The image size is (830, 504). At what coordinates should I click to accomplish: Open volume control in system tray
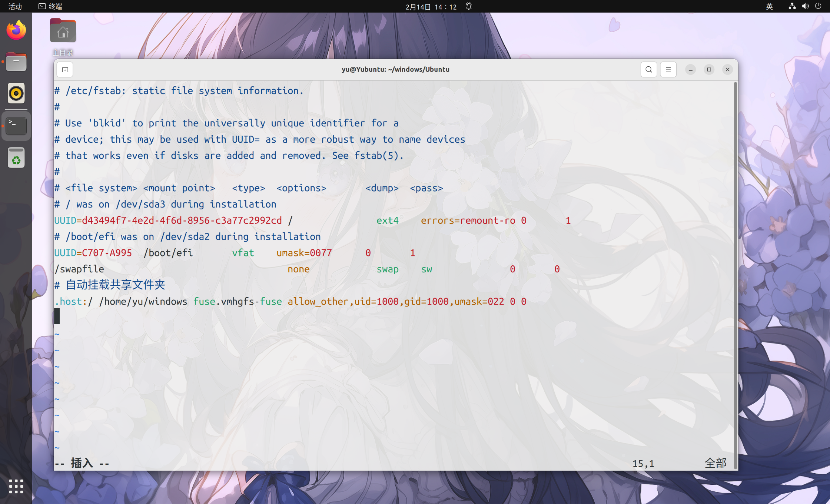click(805, 6)
